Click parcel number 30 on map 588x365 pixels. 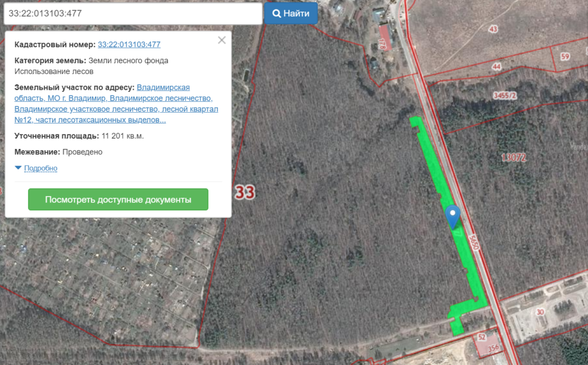click(540, 312)
